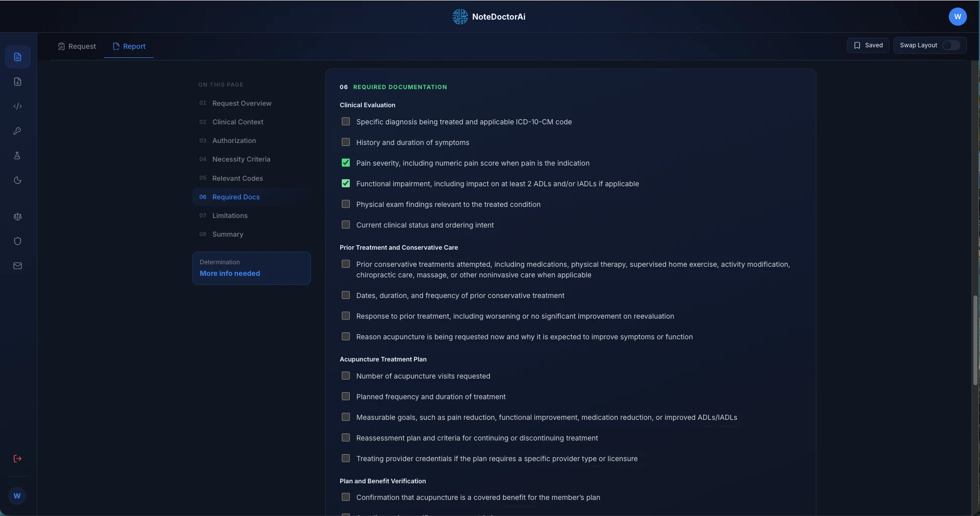Open the document icon in the left sidebar
980x516 pixels.
pos(18,57)
